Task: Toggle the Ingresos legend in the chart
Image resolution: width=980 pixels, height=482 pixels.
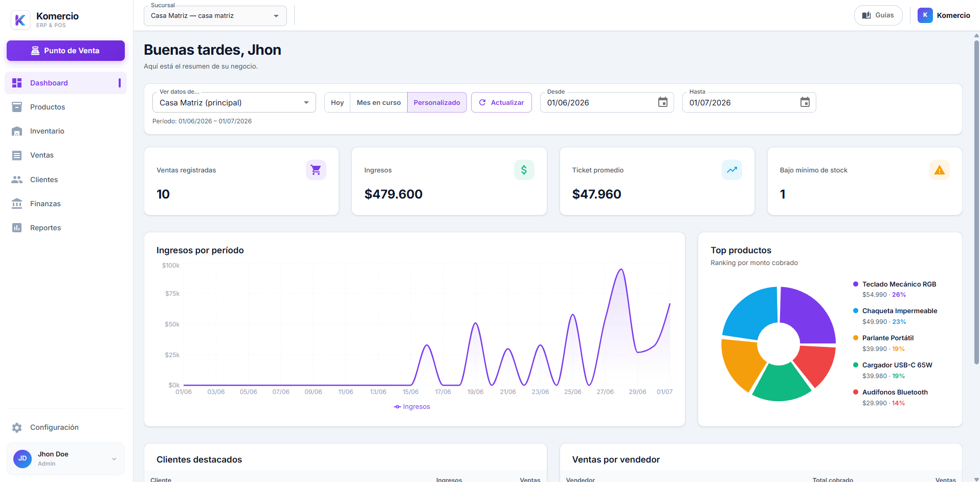Action: pos(412,407)
